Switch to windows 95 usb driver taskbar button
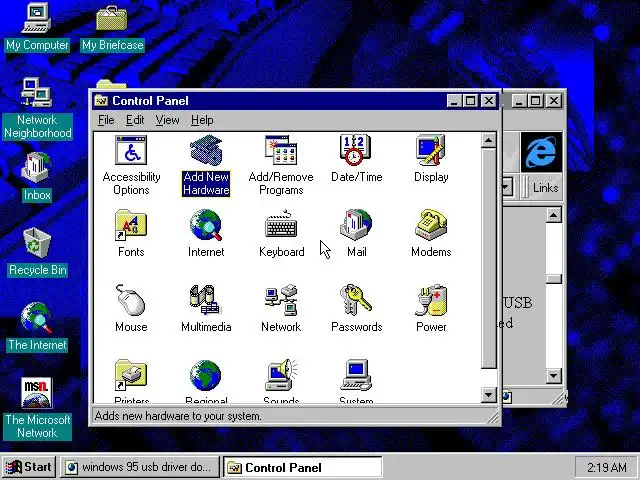Image resolution: width=640 pixels, height=480 pixels. (x=140, y=467)
